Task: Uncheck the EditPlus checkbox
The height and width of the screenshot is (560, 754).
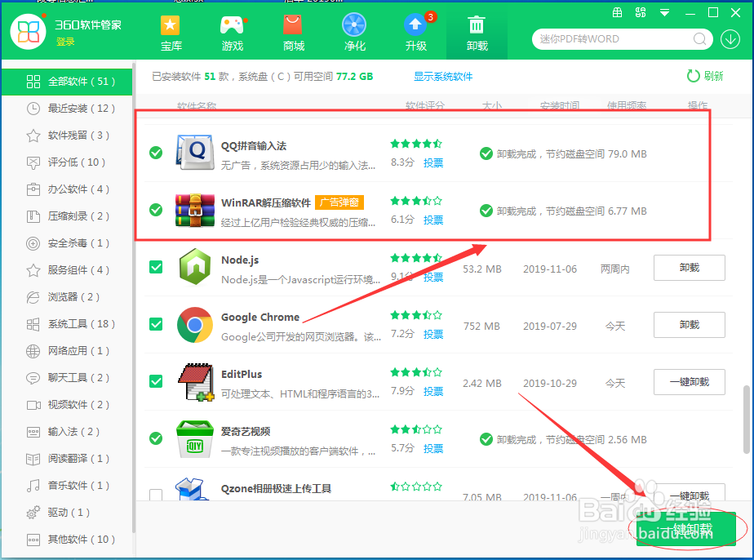Action: pos(156,381)
